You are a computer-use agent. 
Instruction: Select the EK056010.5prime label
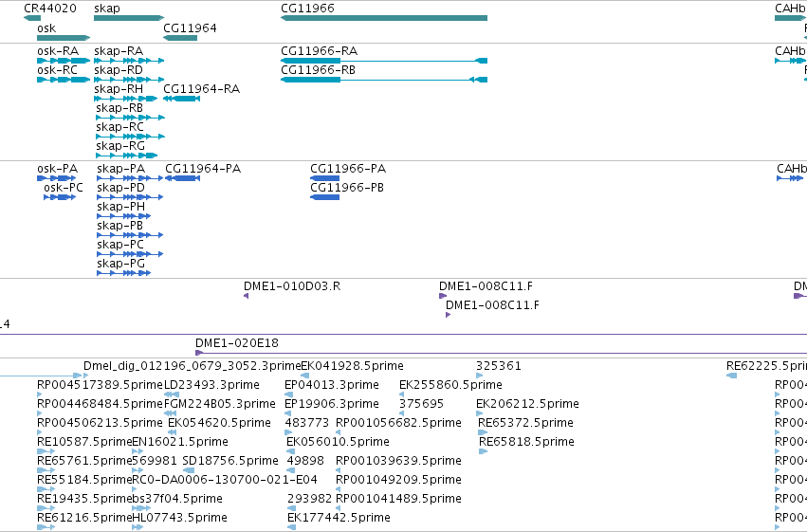(338, 442)
